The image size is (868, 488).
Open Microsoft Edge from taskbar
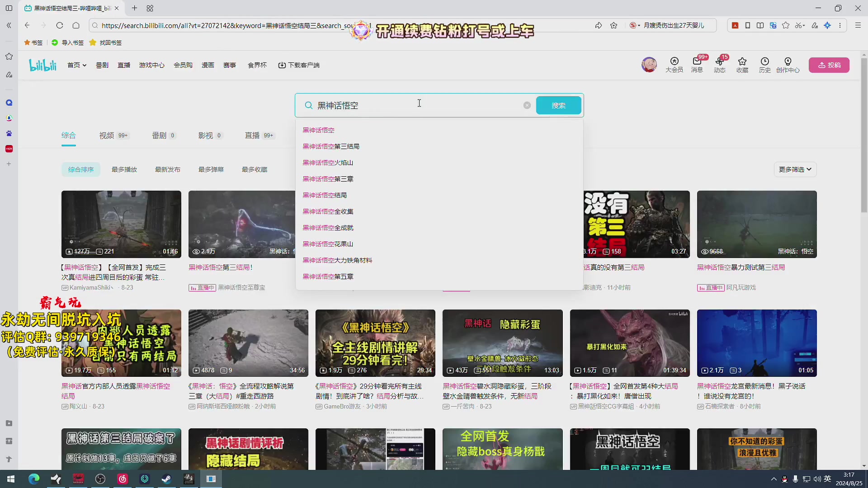(x=34, y=479)
